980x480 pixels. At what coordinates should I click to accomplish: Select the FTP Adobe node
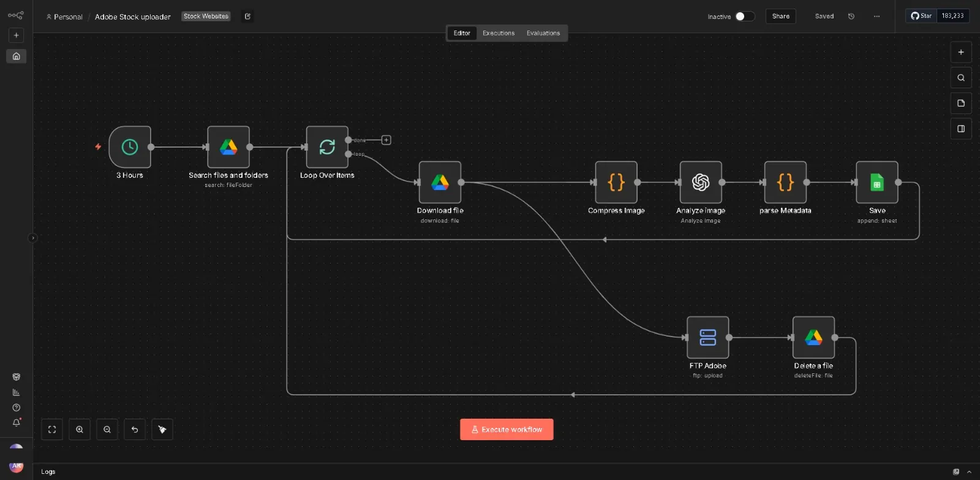point(708,337)
